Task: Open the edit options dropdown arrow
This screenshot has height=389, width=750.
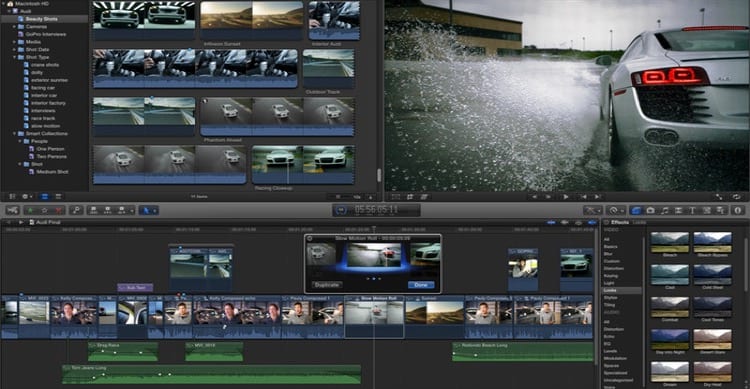Action: (x=132, y=210)
